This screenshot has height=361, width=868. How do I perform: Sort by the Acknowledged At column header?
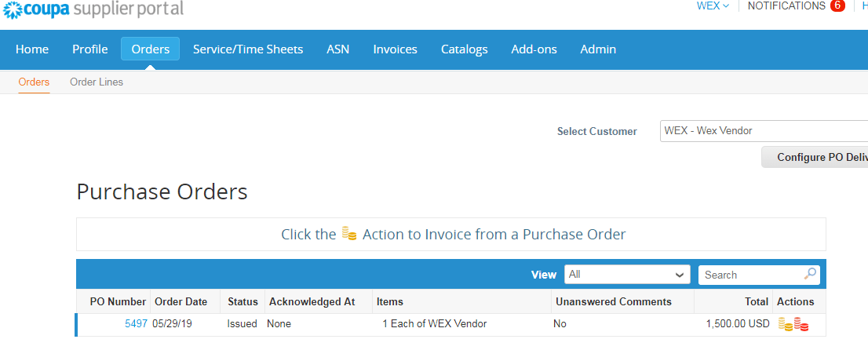[x=312, y=302]
